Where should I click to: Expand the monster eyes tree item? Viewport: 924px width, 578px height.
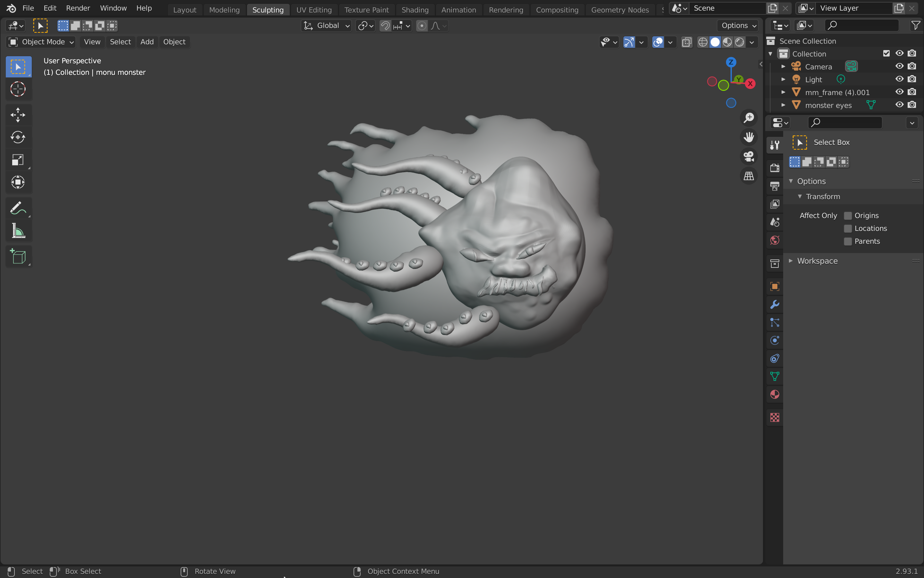point(783,105)
